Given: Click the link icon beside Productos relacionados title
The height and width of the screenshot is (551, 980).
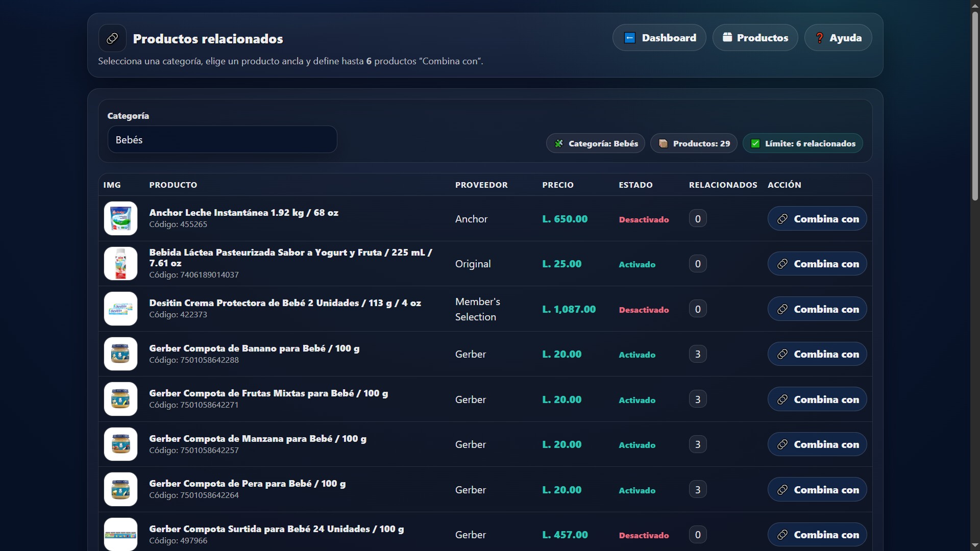Looking at the screenshot, I should click(112, 38).
